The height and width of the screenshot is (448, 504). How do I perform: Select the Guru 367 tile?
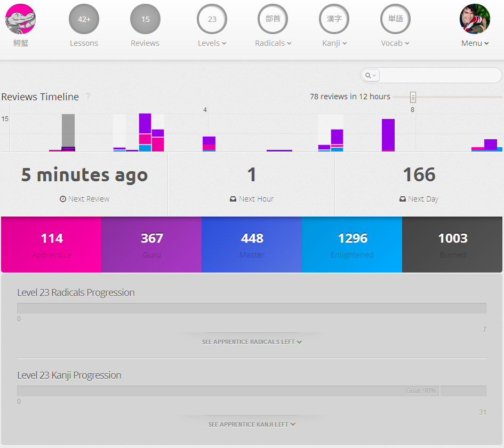(x=151, y=244)
